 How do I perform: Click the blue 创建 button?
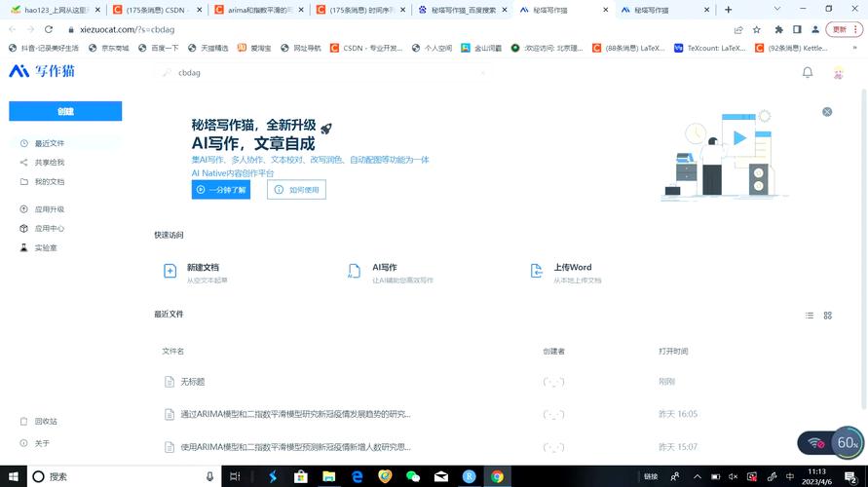(x=65, y=111)
